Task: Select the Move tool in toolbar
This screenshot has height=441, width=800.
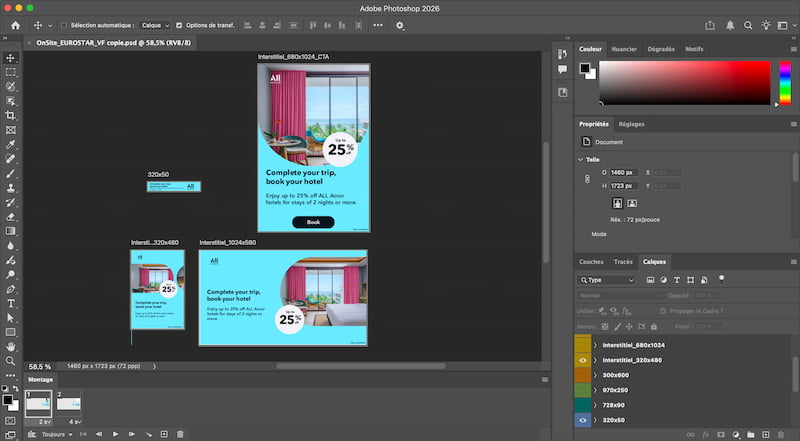Action: point(10,58)
